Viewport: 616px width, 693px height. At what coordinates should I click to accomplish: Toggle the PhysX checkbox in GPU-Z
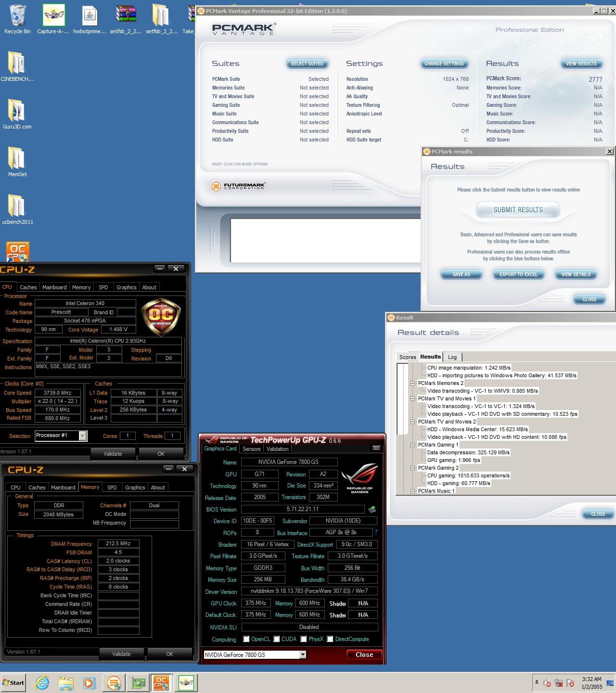point(304,639)
